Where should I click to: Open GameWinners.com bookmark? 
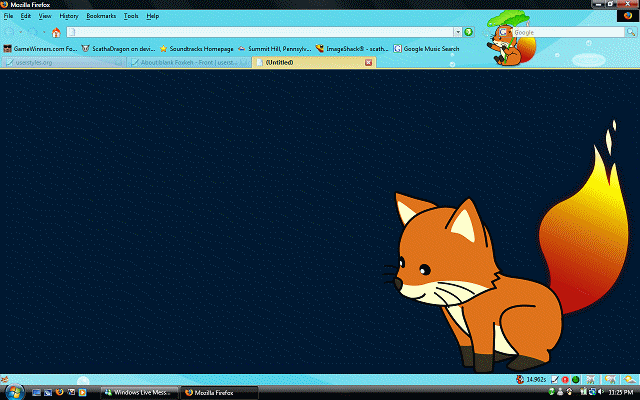pos(40,49)
